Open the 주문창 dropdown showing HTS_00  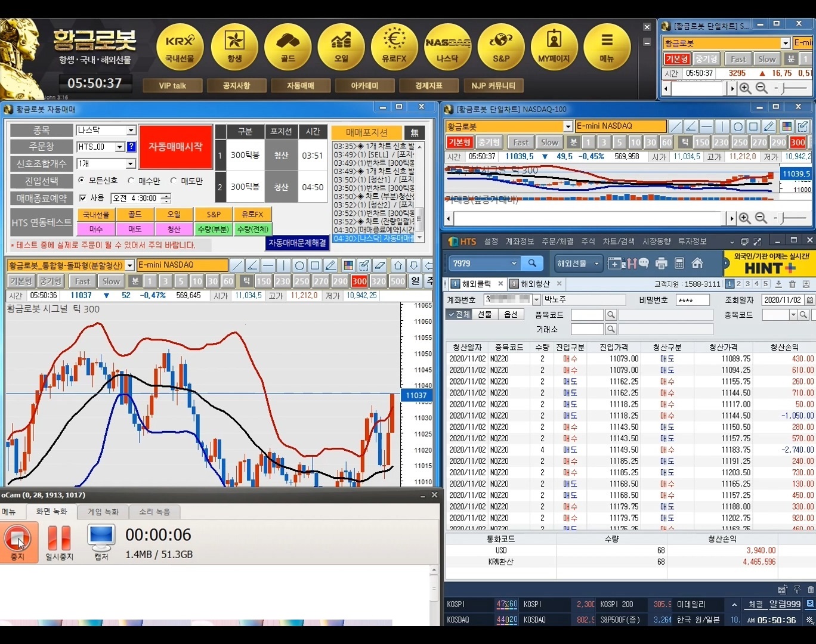click(x=120, y=147)
